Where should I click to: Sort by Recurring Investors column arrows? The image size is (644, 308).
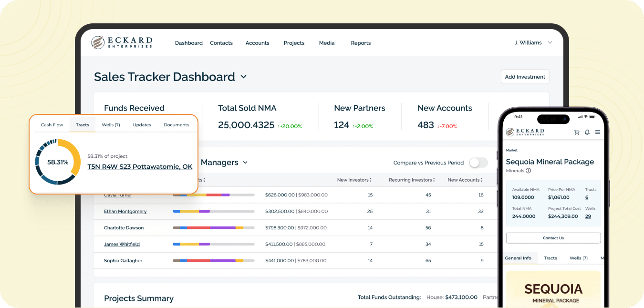click(x=434, y=180)
